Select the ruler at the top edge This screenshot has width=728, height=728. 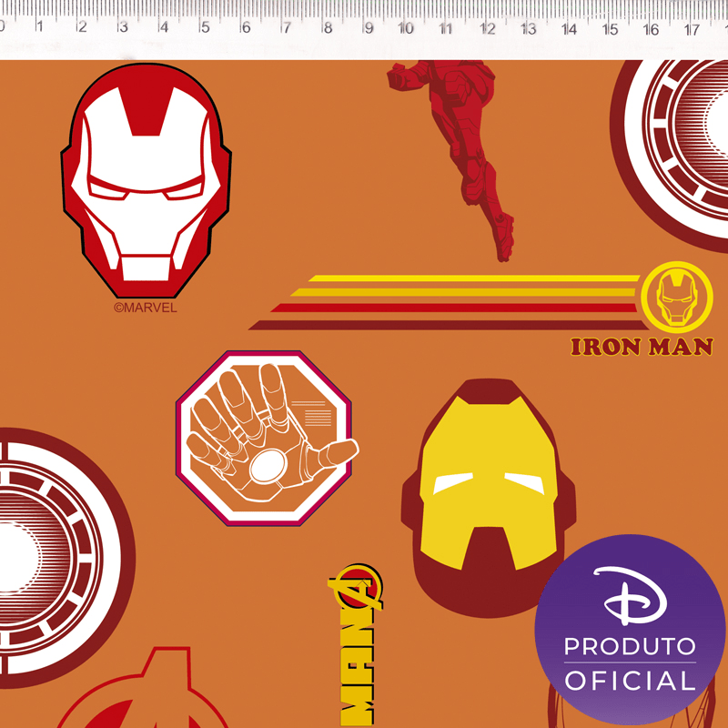[x=364, y=23]
